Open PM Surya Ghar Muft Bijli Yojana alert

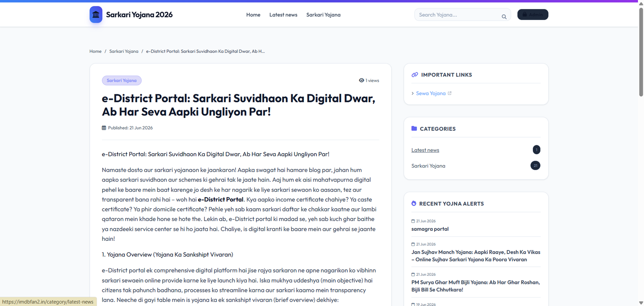(476, 286)
